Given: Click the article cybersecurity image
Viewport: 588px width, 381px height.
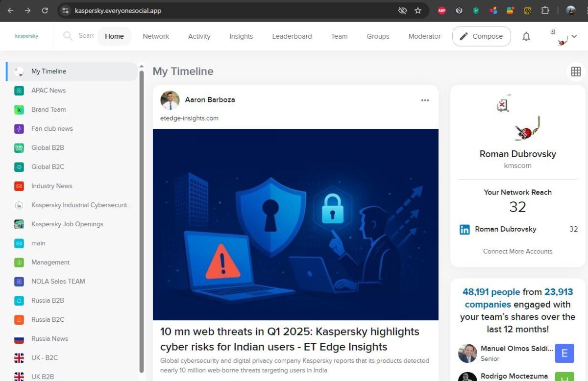Looking at the screenshot, I should point(295,224).
